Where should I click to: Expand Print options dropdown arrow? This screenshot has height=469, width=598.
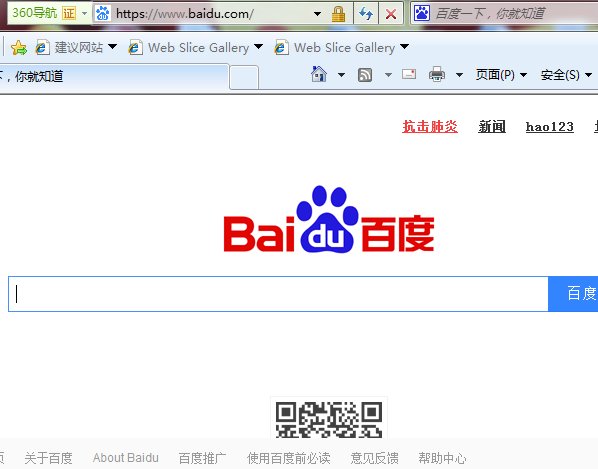coord(460,75)
